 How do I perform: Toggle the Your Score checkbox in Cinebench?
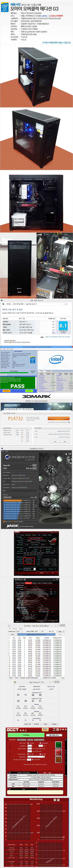pyautogui.click(x=4, y=522)
